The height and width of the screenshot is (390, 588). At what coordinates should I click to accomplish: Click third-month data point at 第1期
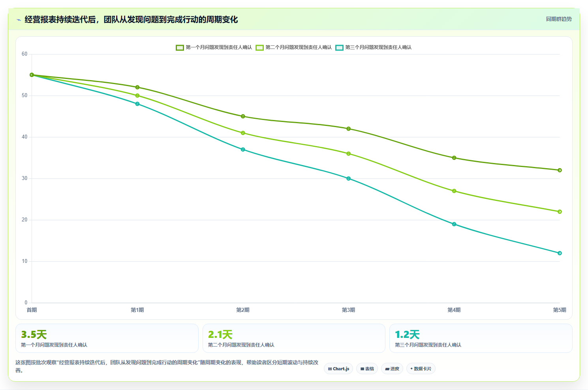point(137,104)
